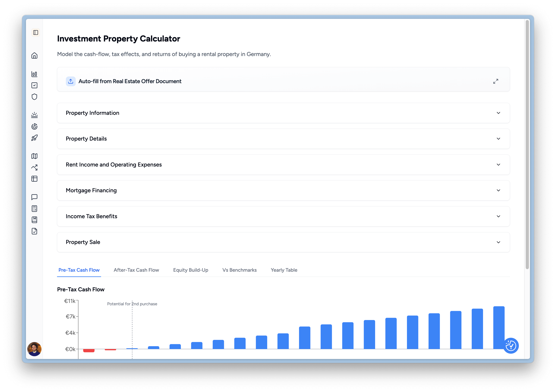Click the €7k axis label

(x=71, y=317)
